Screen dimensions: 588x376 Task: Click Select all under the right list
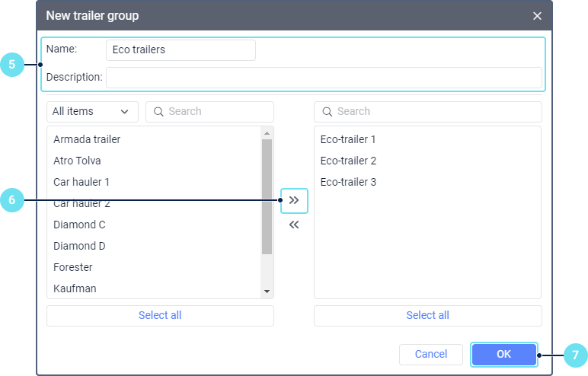427,315
